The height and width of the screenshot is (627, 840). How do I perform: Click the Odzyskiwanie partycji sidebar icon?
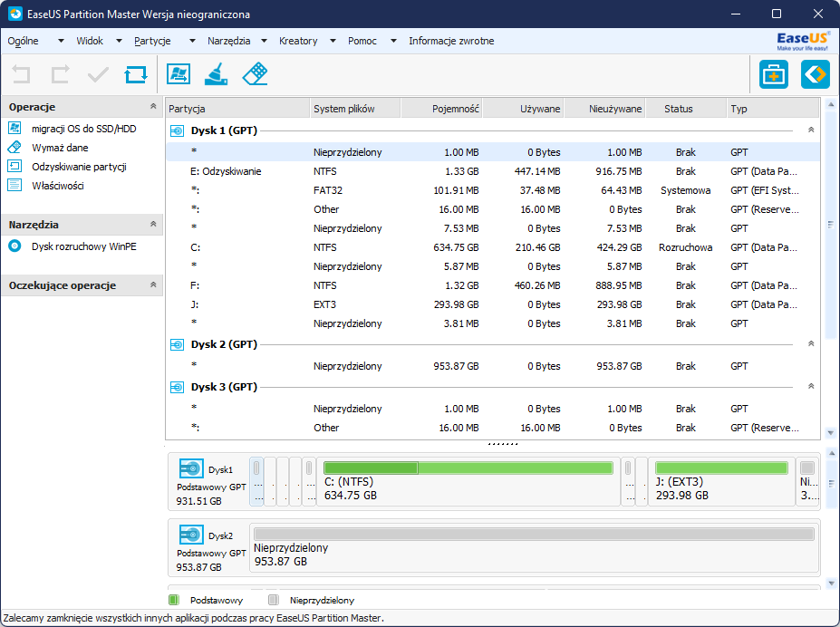point(15,166)
